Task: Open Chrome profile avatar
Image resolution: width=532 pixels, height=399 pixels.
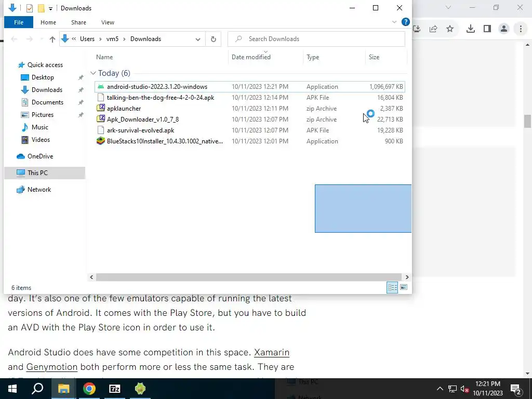Action: tap(504, 29)
